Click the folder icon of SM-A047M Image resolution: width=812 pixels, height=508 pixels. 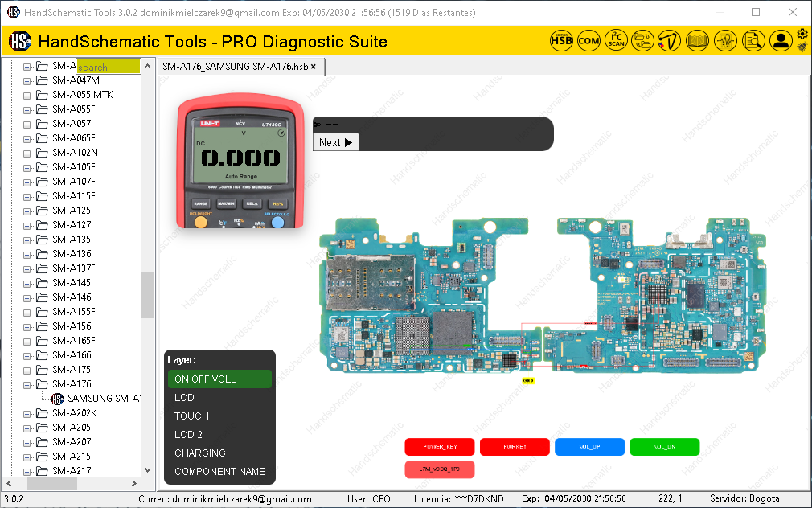[42, 80]
